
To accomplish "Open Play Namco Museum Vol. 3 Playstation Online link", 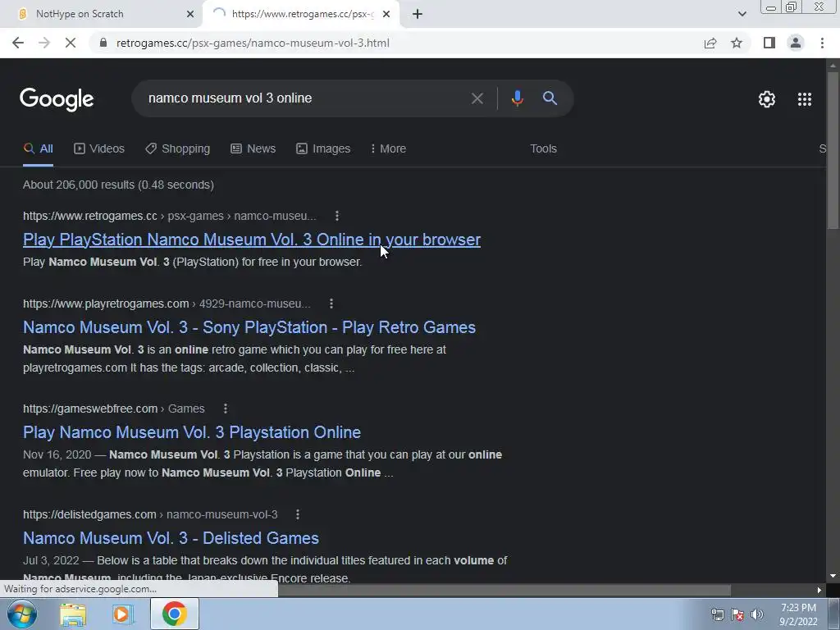I will click(192, 432).
